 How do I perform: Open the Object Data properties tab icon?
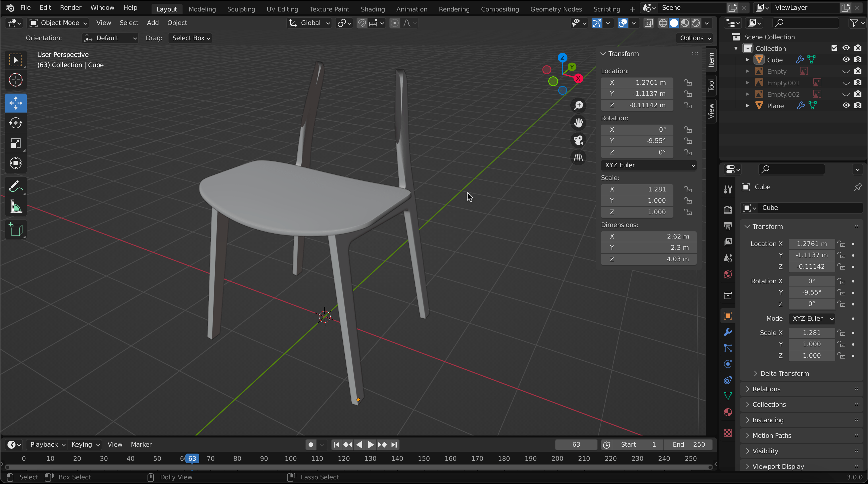click(x=728, y=396)
